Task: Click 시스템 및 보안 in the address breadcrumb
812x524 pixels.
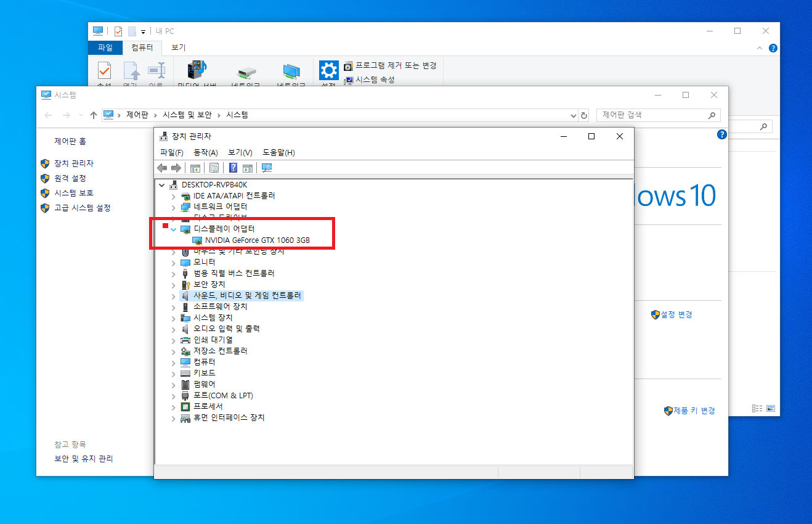Action: pyautogui.click(x=187, y=115)
